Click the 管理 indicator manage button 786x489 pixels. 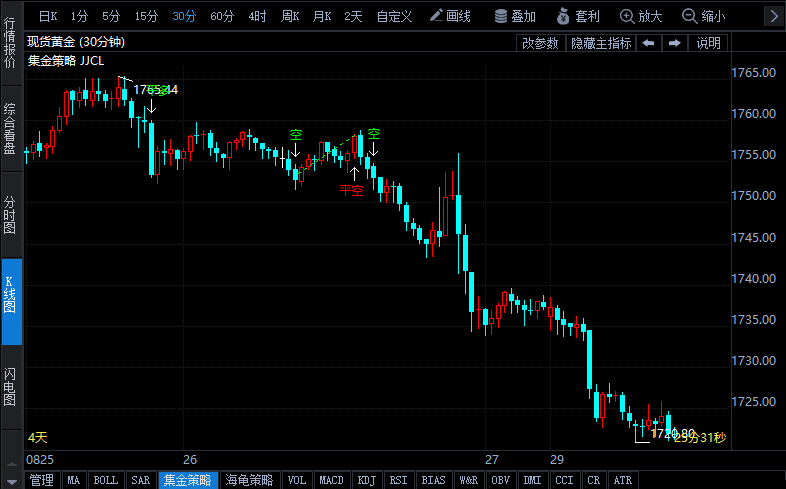click(42, 480)
